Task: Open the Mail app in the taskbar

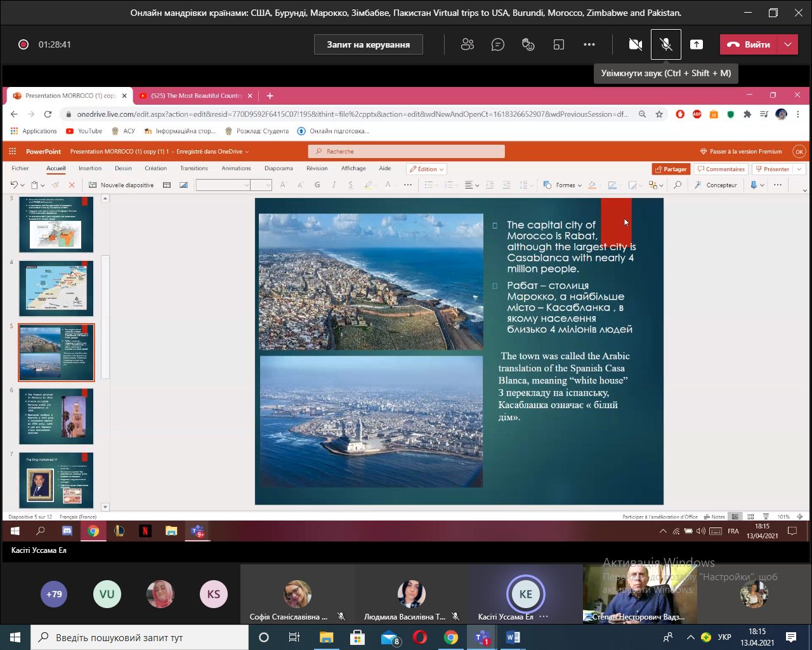Action: (390, 637)
